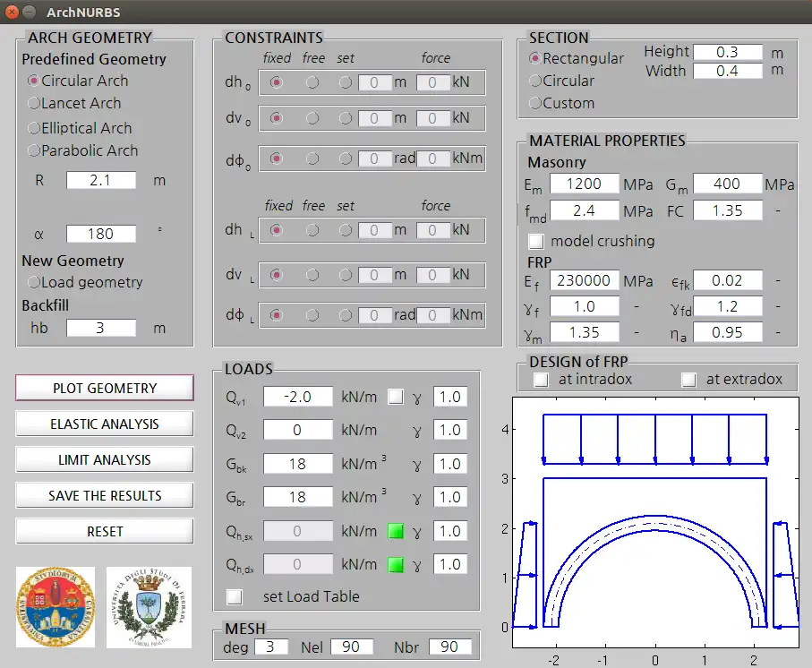Click the green indicator beside Qh,sx

pos(396,530)
